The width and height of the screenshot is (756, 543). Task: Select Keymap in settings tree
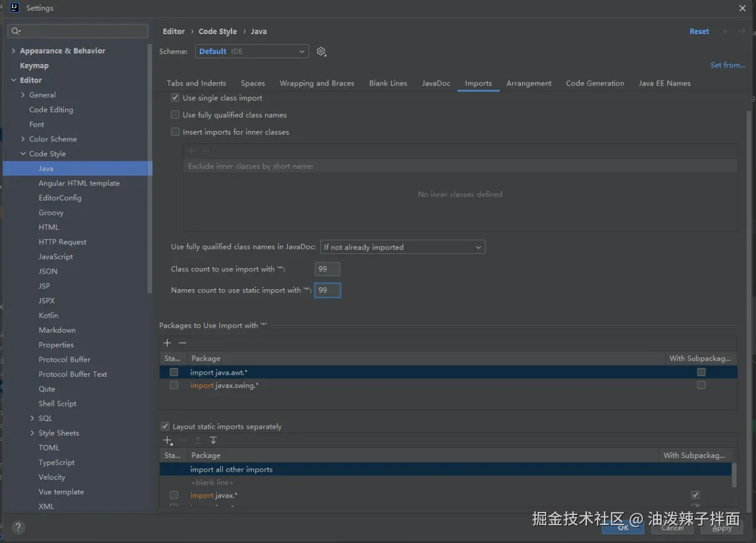[34, 66]
